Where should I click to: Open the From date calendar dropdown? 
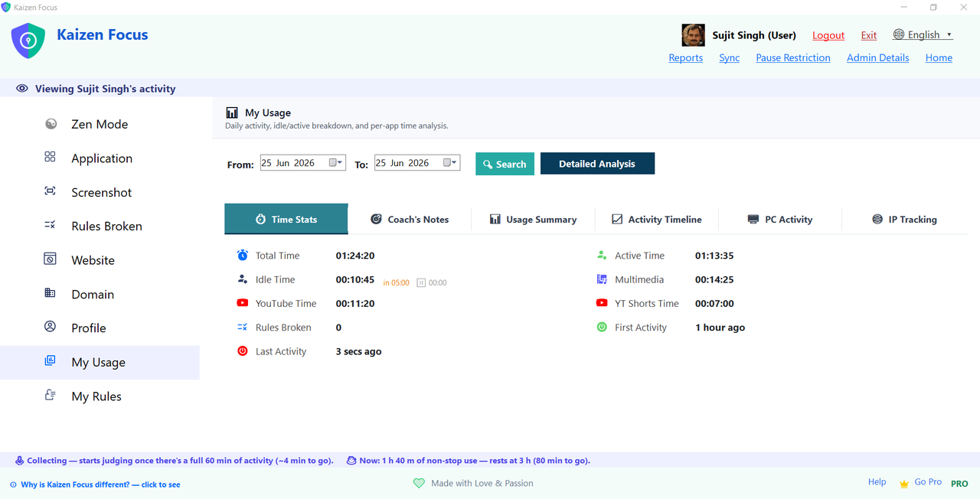337,163
